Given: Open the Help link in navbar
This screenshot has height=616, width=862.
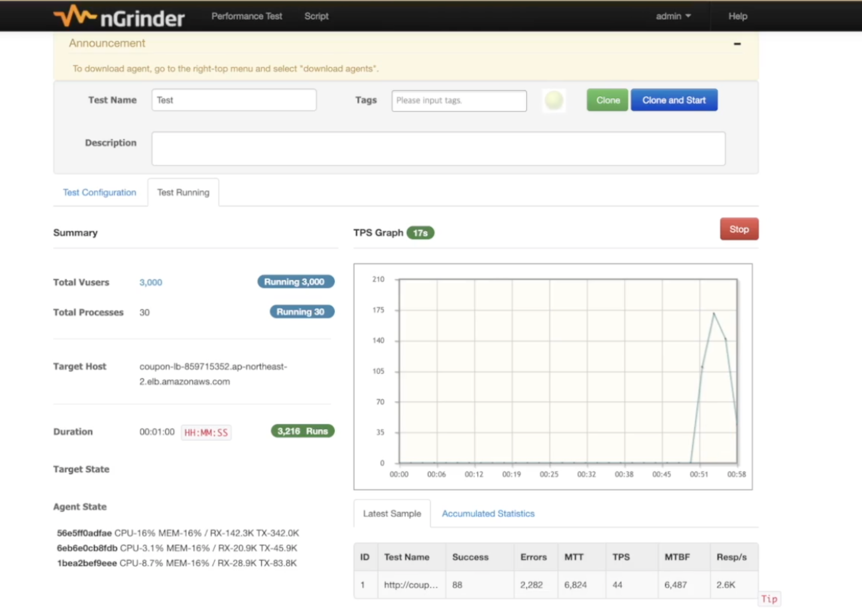Looking at the screenshot, I should point(737,16).
